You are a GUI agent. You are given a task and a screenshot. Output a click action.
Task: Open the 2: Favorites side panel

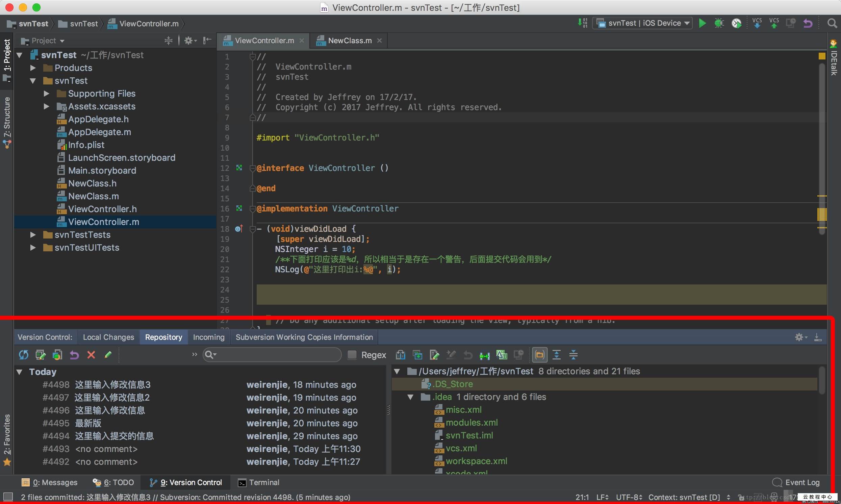[x=7, y=440]
